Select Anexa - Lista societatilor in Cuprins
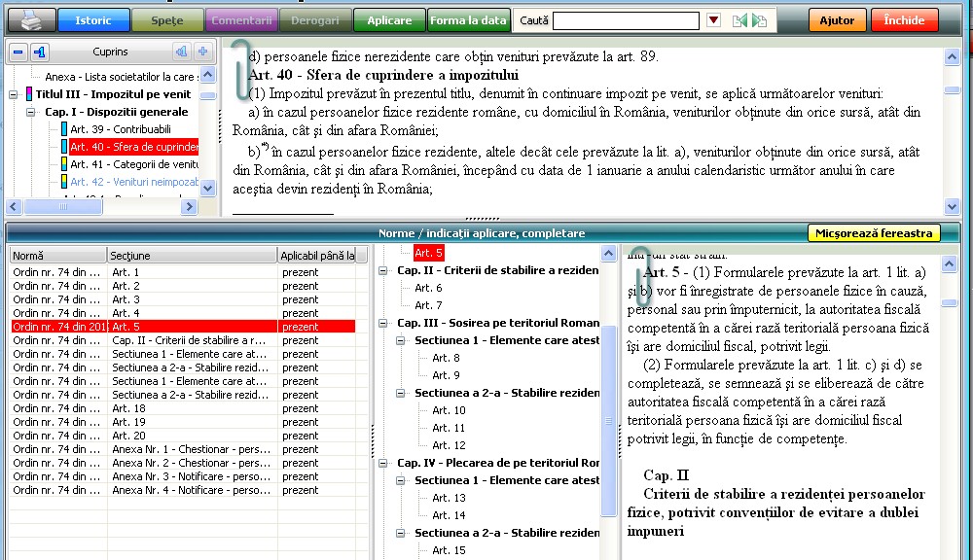Viewport: 973px width, 560px height. tap(122, 77)
